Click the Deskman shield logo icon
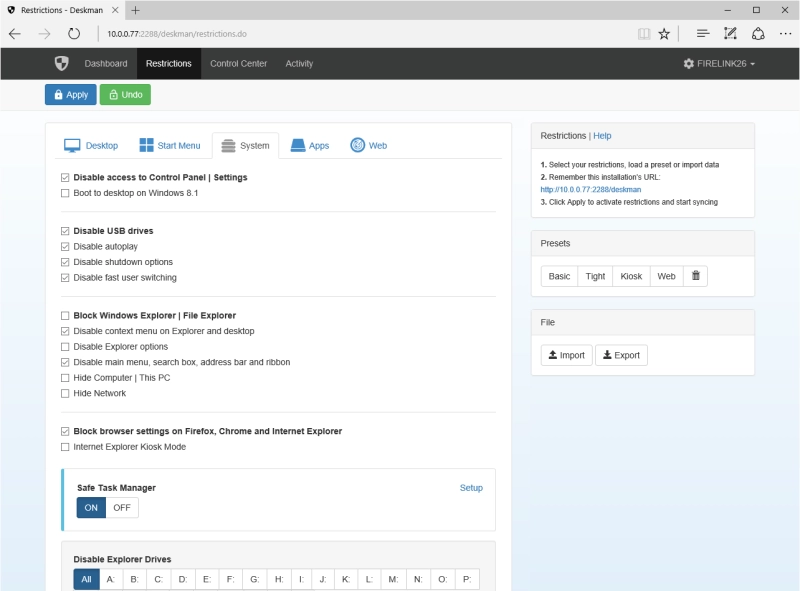This screenshot has width=800, height=591. pyautogui.click(x=62, y=63)
